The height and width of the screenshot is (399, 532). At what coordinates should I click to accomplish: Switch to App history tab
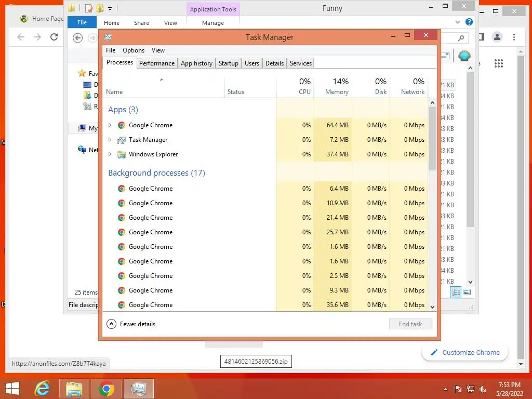click(x=196, y=63)
